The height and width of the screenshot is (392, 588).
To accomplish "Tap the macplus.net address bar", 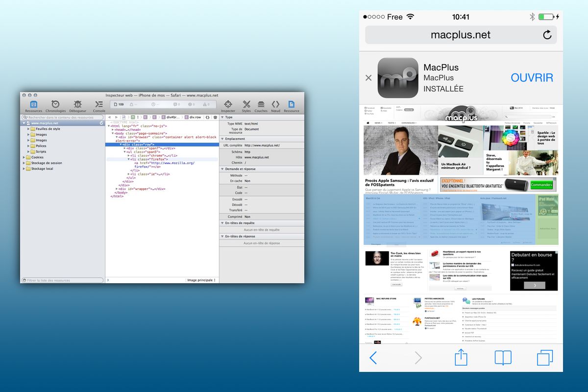I will (461, 35).
